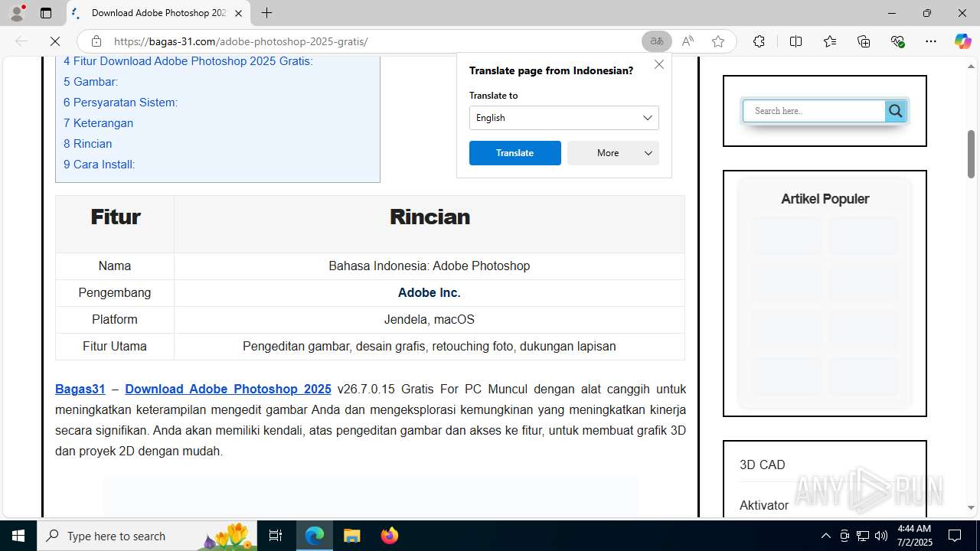This screenshot has height=551, width=980.
Task: Open the 3D CAD category
Action: point(763,465)
